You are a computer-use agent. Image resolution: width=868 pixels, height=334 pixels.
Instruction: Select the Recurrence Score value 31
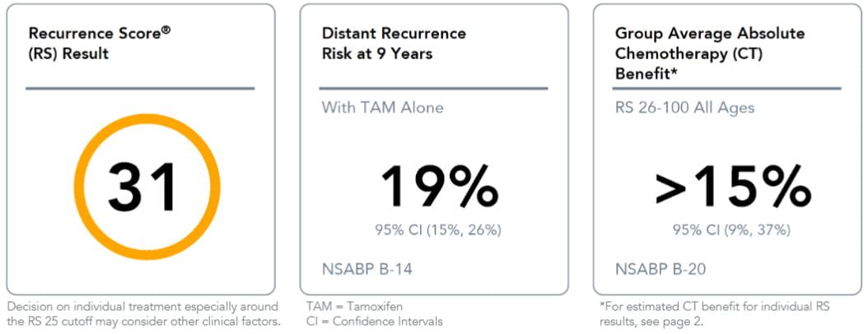pos(142,188)
